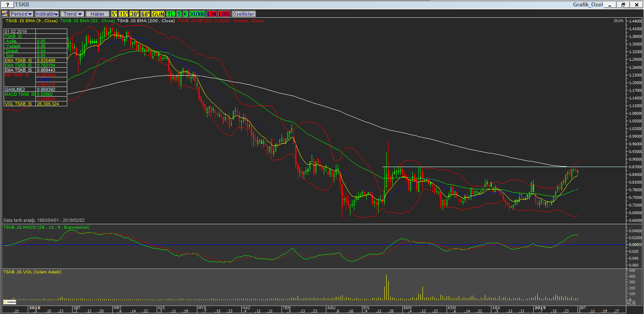Screen dimensions: 644x314
Task: Switch to the 60' minute period
Action: tap(145, 14)
